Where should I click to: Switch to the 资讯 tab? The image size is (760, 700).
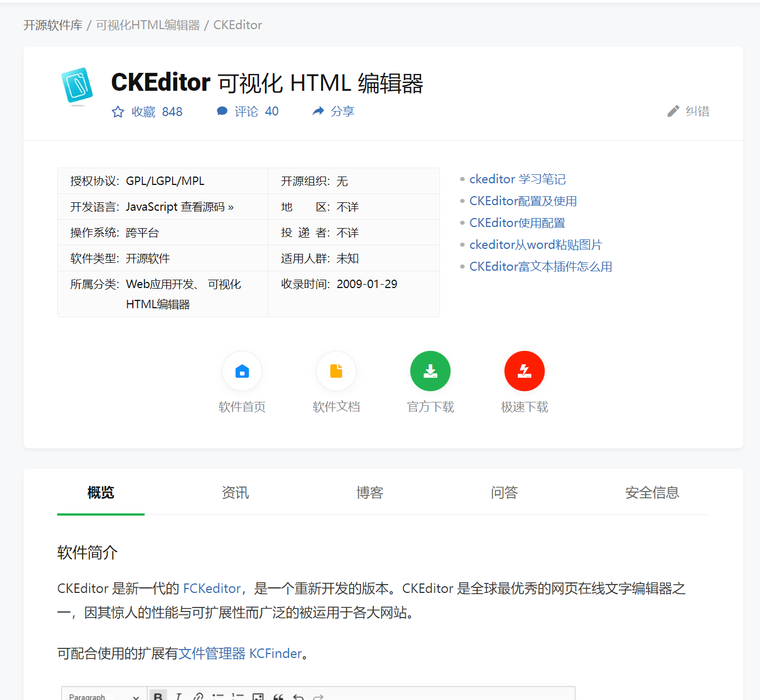click(x=235, y=493)
